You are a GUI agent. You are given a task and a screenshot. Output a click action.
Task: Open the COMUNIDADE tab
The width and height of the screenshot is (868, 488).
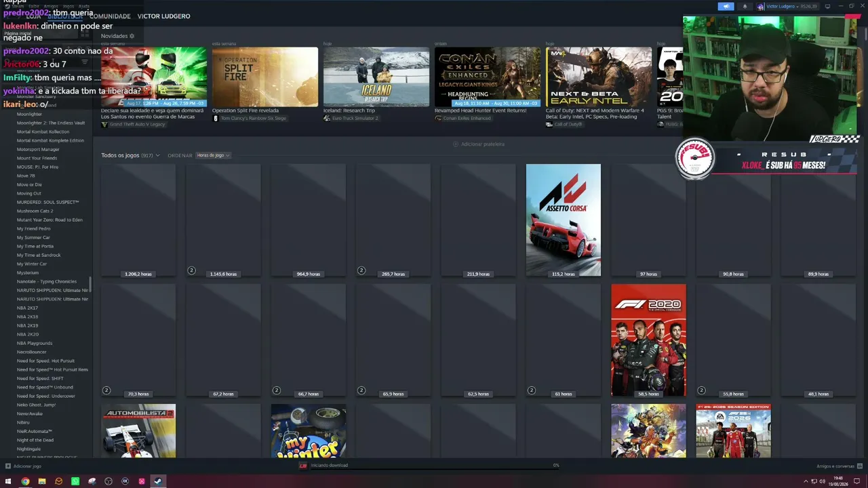click(110, 16)
